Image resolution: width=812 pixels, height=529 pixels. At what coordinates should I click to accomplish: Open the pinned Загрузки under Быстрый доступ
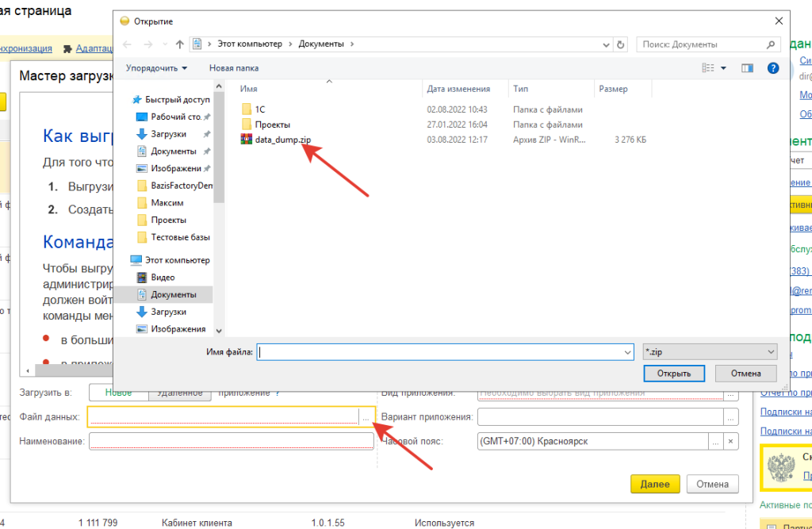[173, 134]
